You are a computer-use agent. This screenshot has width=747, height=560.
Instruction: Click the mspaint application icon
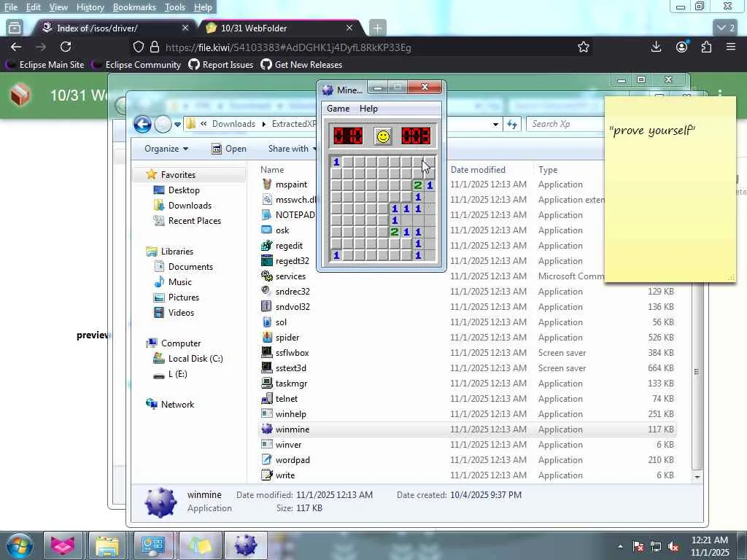point(267,184)
